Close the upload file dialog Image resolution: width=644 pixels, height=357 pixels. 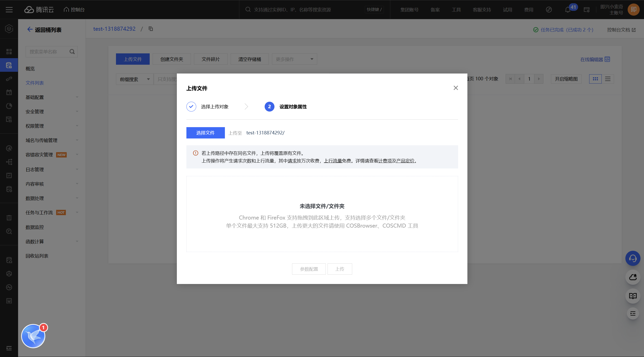click(456, 88)
